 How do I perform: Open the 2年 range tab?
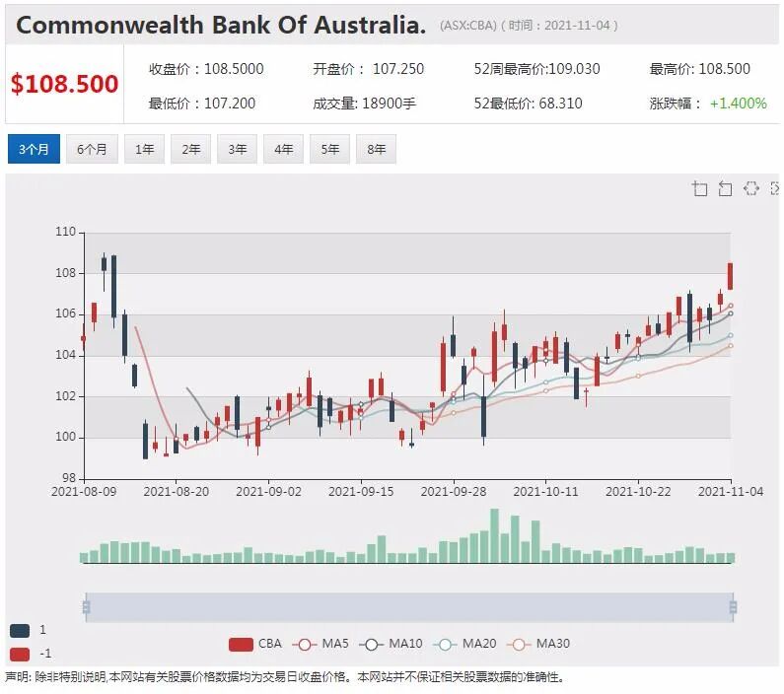pyautogui.click(x=191, y=149)
